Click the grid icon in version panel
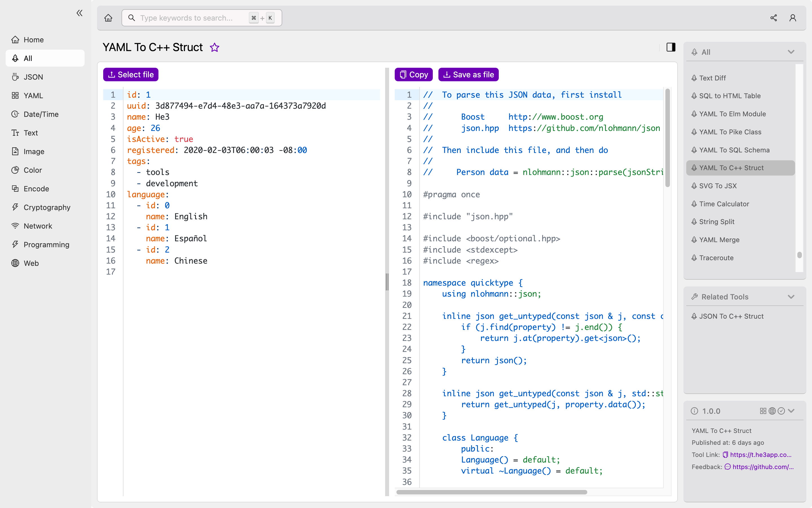This screenshot has height=508, width=812. pyautogui.click(x=763, y=411)
